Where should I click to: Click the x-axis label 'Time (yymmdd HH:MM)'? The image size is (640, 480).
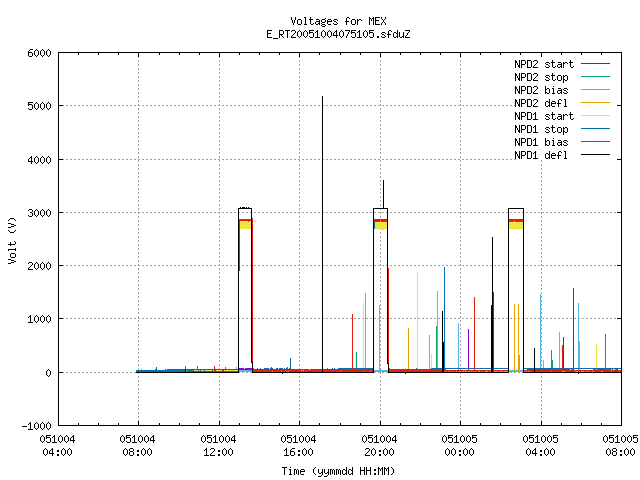click(338, 471)
